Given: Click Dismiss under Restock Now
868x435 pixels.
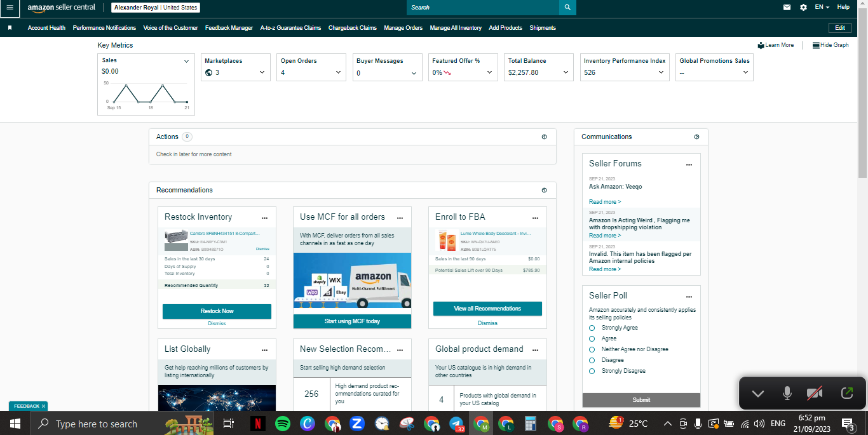Looking at the screenshot, I should point(217,324).
